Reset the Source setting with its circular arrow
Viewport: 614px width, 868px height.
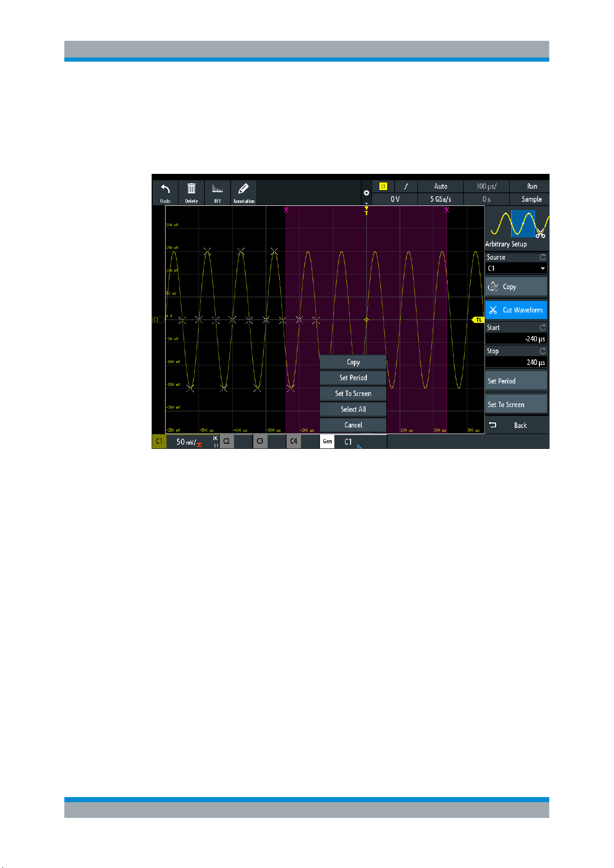point(543,257)
